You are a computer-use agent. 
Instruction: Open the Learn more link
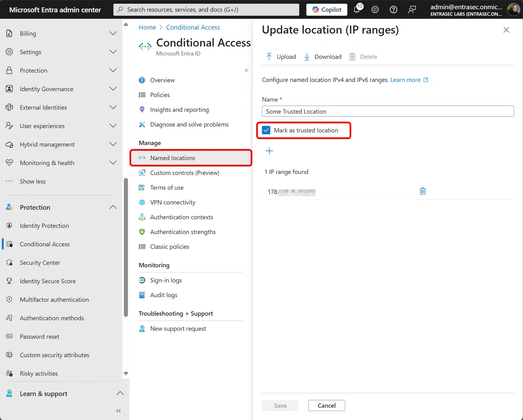tap(409, 80)
